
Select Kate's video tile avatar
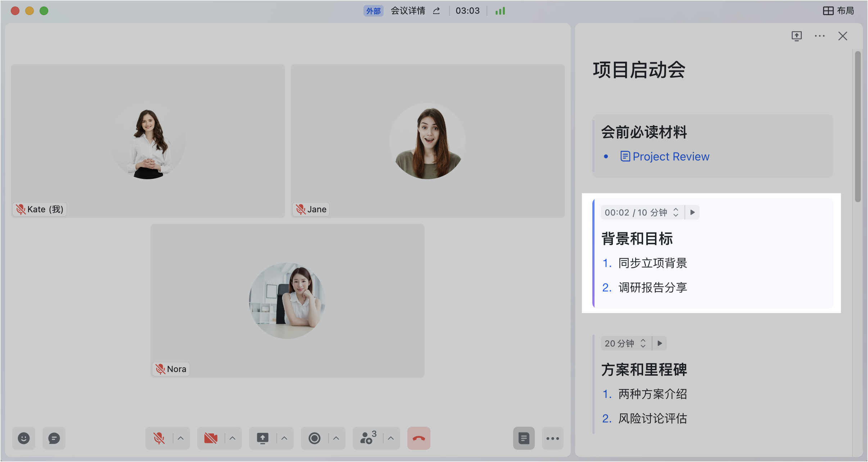(148, 141)
